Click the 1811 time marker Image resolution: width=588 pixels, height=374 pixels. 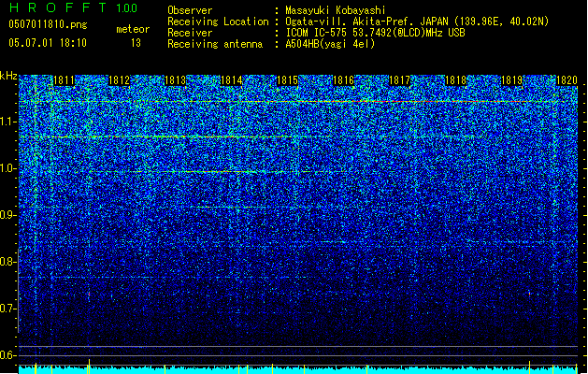pyautogui.click(x=65, y=80)
